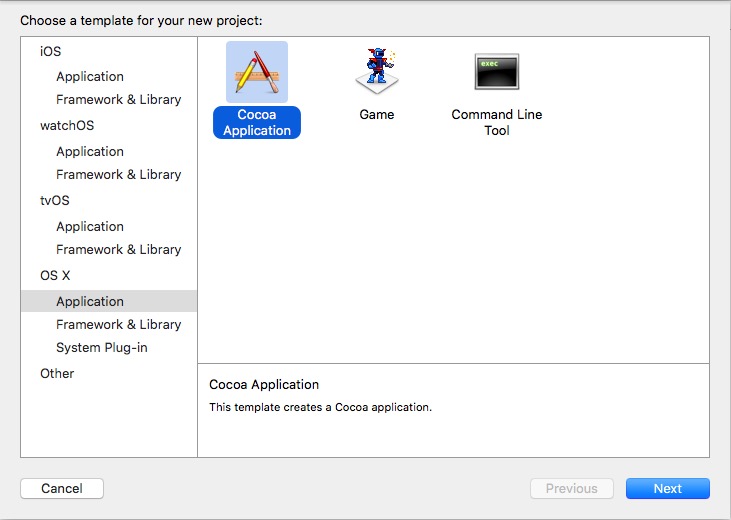Click the 'Choose a template for your new project:' heading
The width and height of the screenshot is (731, 520).
pyautogui.click(x=141, y=21)
